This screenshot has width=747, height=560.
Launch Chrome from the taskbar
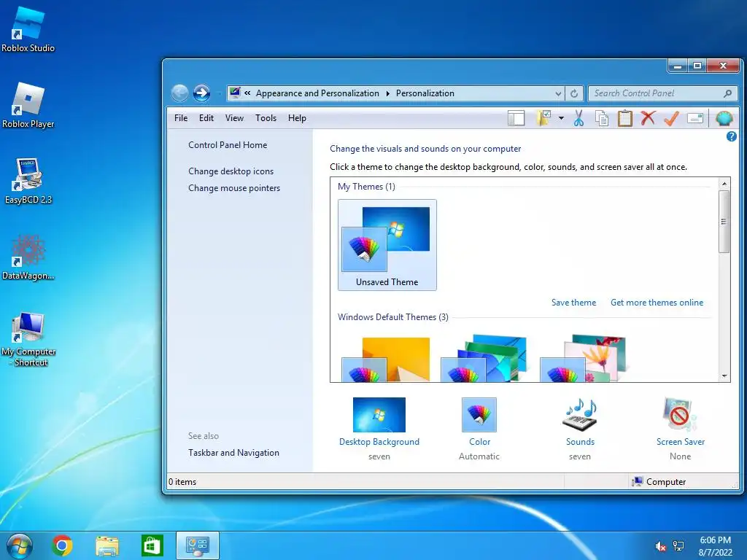pyautogui.click(x=62, y=545)
